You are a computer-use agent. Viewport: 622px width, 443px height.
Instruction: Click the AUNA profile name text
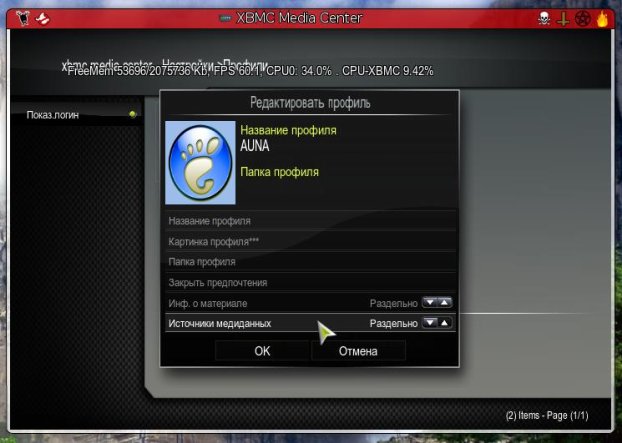click(x=255, y=146)
